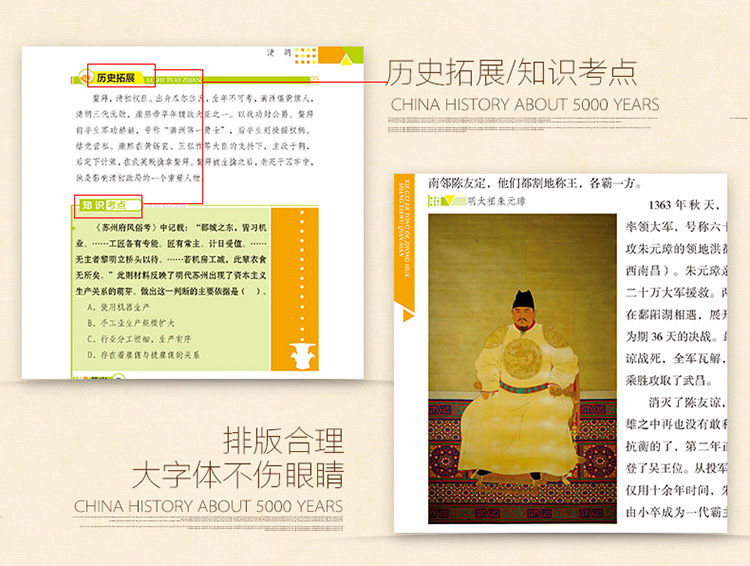
Task: Click the 排版合理 headline text
Action: [x=283, y=440]
